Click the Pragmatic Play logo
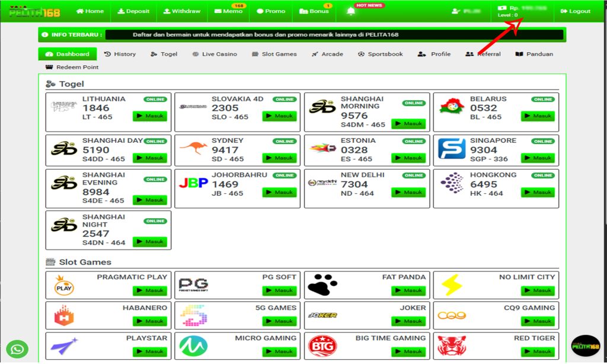The height and width of the screenshot is (364, 607). 64,285
